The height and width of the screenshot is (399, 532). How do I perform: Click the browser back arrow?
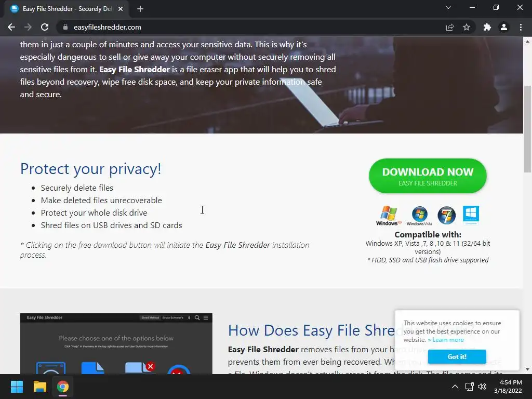(x=11, y=27)
